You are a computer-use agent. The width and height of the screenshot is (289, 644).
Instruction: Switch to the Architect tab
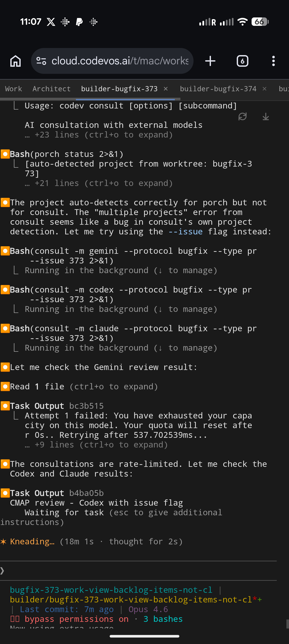tap(51, 88)
